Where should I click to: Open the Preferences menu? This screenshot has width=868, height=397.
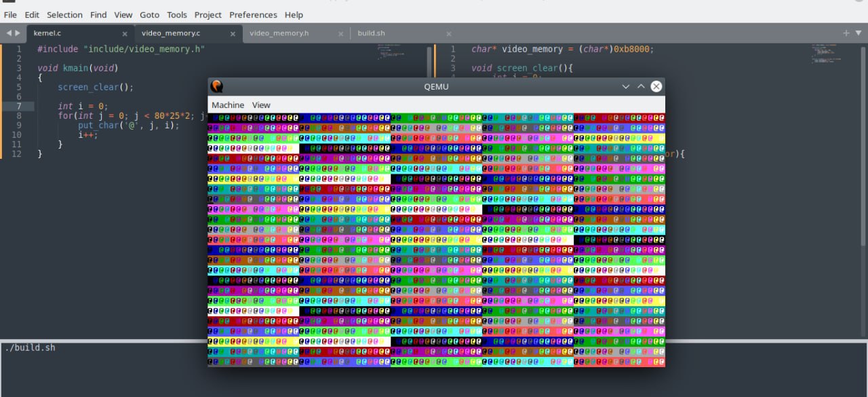point(253,14)
